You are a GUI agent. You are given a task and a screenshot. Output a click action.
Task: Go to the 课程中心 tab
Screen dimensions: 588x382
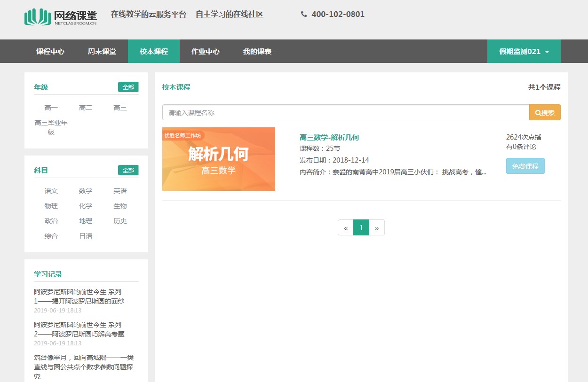coord(50,52)
